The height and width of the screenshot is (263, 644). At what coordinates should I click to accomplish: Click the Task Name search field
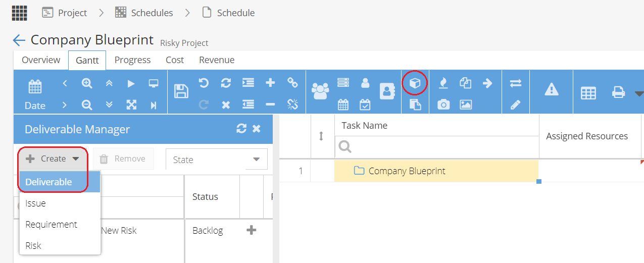[x=436, y=147]
